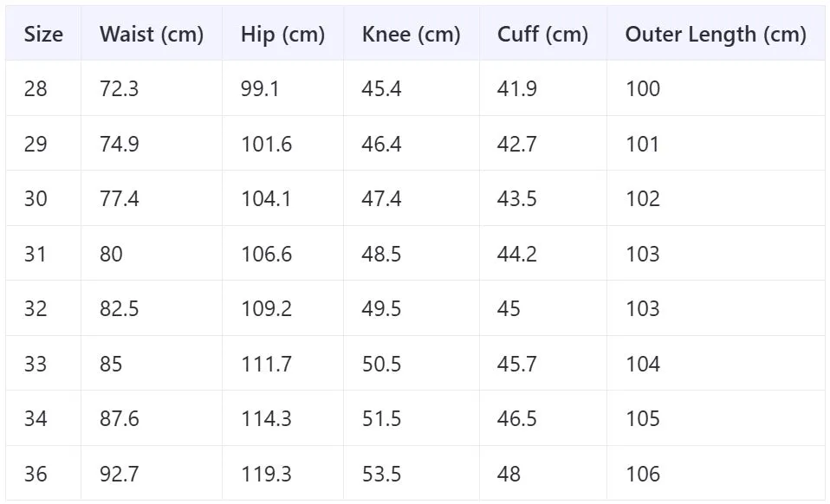830x504 pixels.
Task: Click the waist value 82.5
Action: (119, 308)
